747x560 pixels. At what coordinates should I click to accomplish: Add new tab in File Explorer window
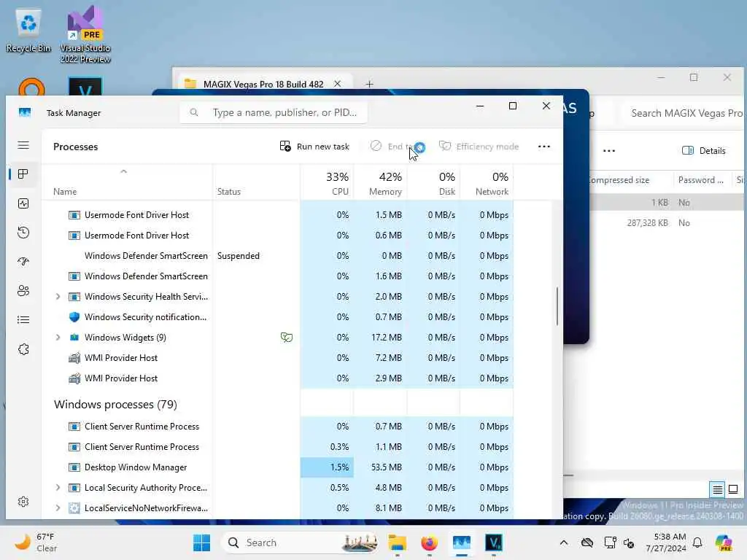[x=369, y=85]
